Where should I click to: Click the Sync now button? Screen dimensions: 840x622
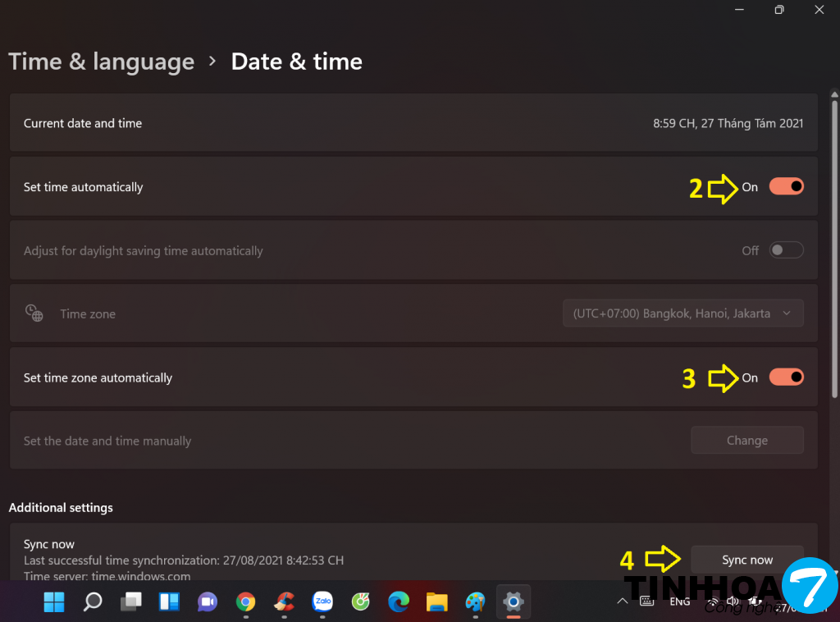[x=746, y=560]
